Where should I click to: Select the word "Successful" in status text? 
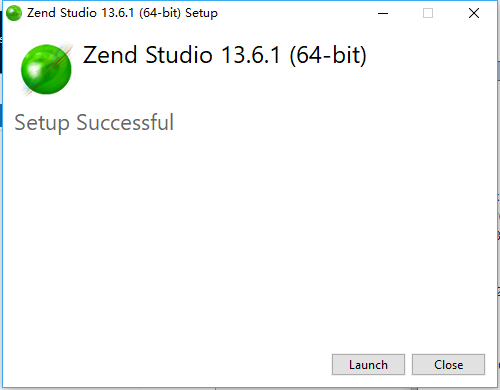pos(125,122)
